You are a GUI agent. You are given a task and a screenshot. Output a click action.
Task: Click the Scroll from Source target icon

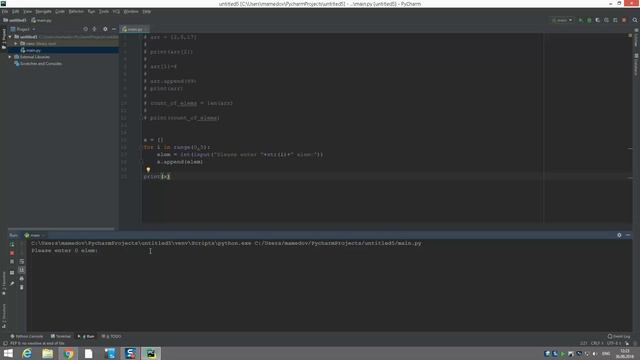pyautogui.click(x=85, y=29)
